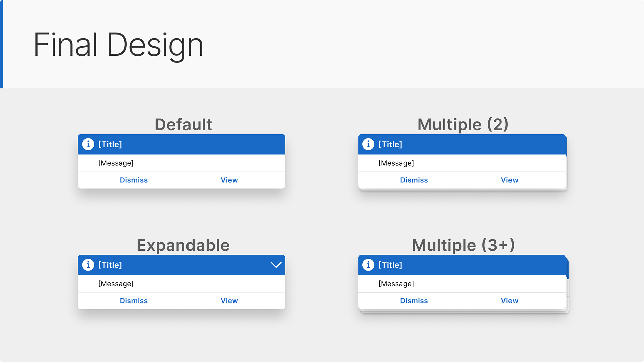
Task: Select View on the Expandable notification
Action: [229, 301]
